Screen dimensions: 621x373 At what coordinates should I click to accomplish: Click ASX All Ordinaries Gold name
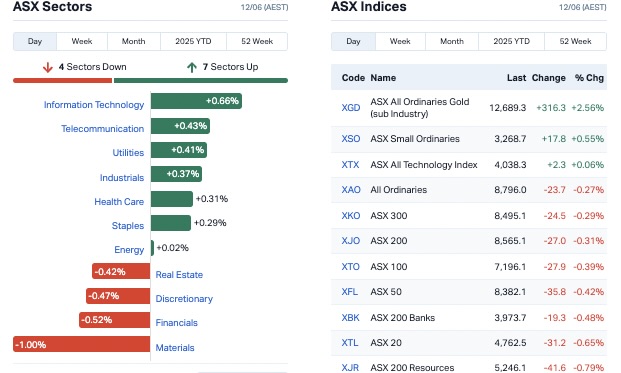click(x=420, y=108)
